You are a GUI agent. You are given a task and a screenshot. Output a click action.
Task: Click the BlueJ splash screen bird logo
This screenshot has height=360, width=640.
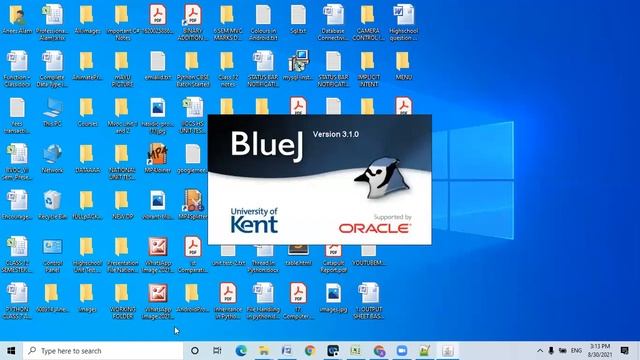pyautogui.click(x=382, y=179)
